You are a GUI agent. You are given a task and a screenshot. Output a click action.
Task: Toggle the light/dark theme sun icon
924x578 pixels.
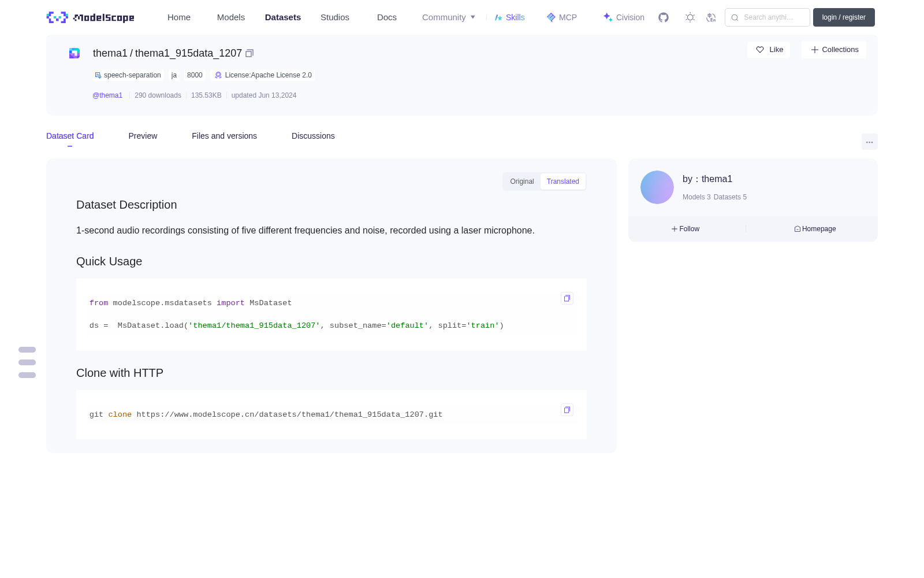[x=690, y=17]
